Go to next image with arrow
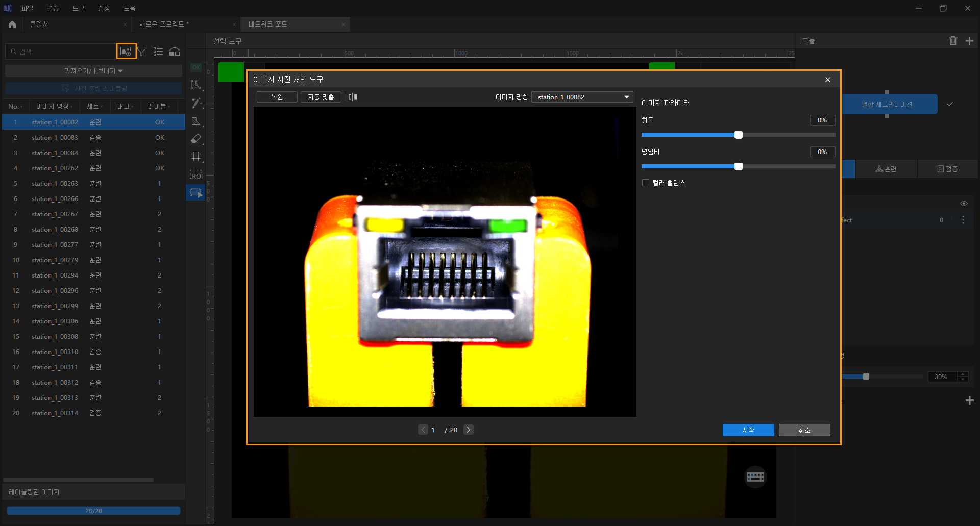This screenshot has height=526, width=980. (469, 430)
